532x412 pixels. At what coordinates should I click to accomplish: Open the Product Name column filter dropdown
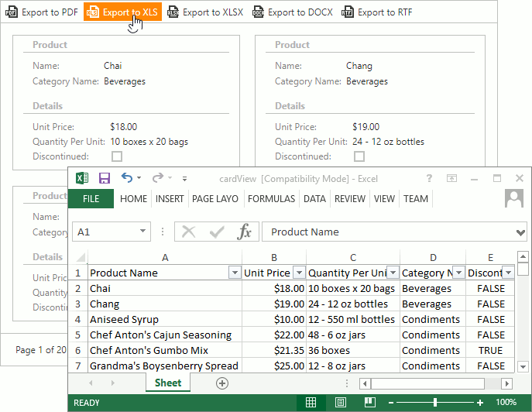click(x=235, y=273)
